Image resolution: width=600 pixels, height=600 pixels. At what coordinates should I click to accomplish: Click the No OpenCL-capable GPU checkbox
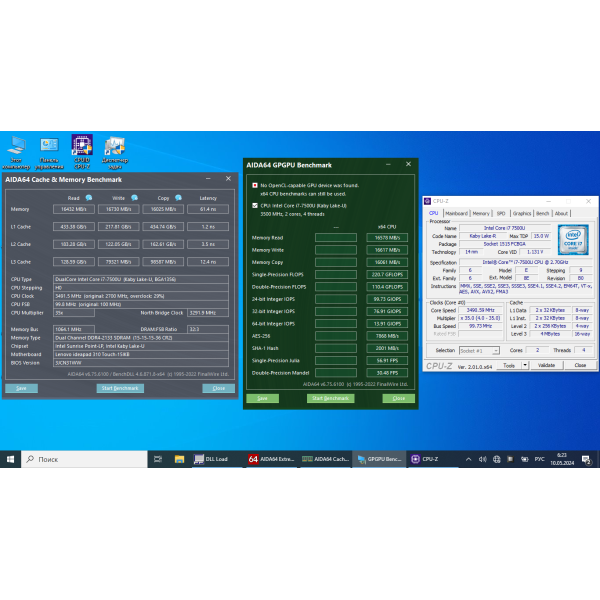point(255,185)
